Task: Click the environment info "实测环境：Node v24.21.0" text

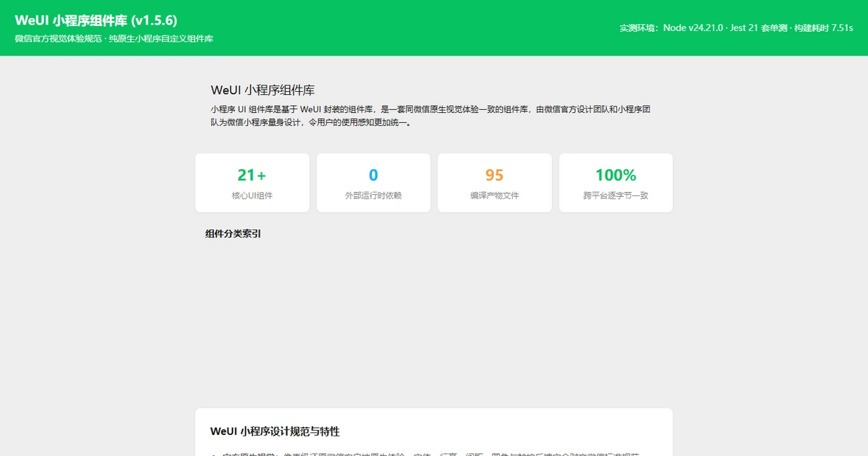Action: (x=671, y=28)
